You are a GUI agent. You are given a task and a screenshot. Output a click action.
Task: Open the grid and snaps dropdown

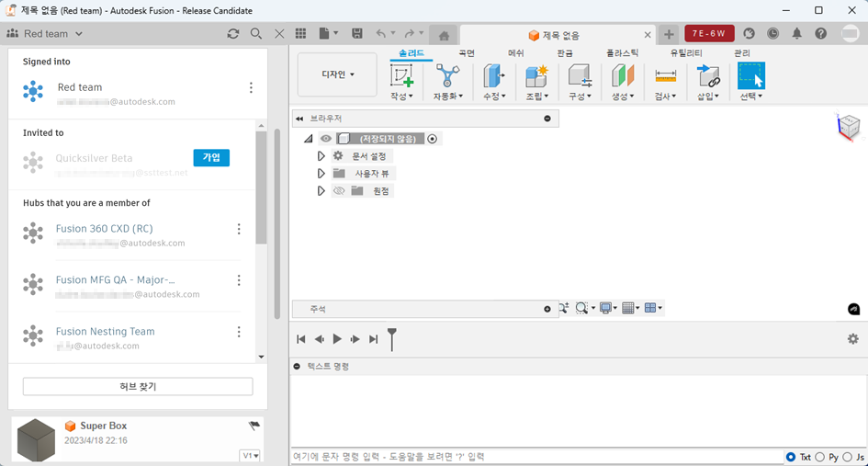(x=630, y=308)
